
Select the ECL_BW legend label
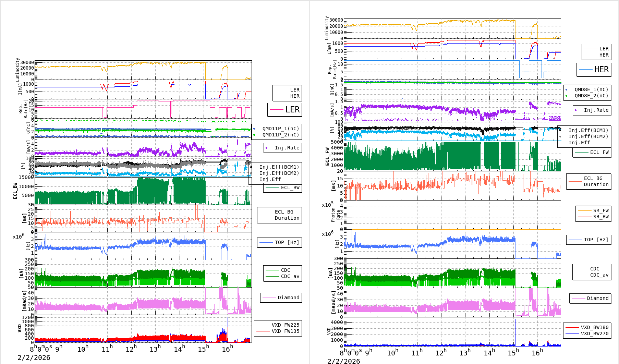(x=290, y=187)
